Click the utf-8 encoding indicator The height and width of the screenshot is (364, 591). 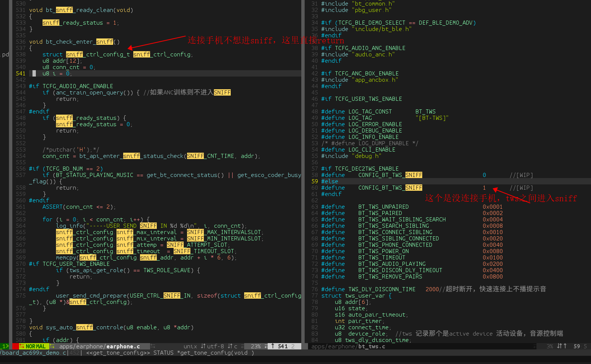(215, 346)
